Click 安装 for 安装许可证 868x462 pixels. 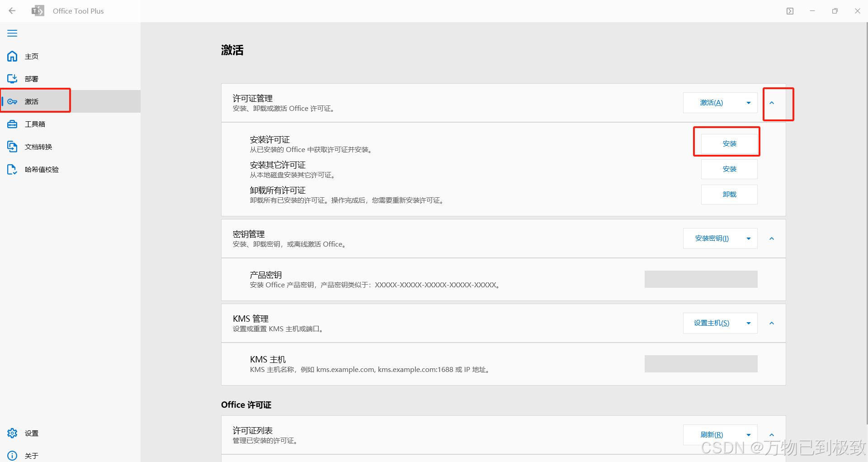pyautogui.click(x=729, y=143)
